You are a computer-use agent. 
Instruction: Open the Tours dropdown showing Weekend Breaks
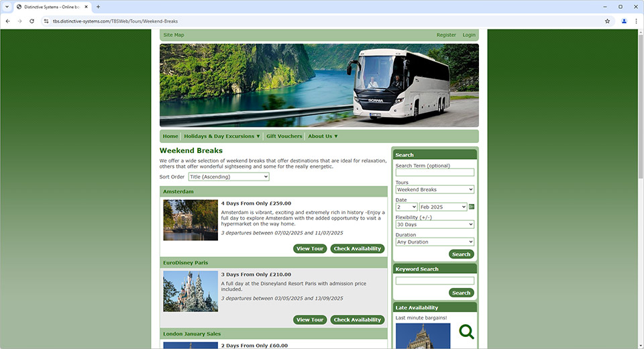pos(435,189)
